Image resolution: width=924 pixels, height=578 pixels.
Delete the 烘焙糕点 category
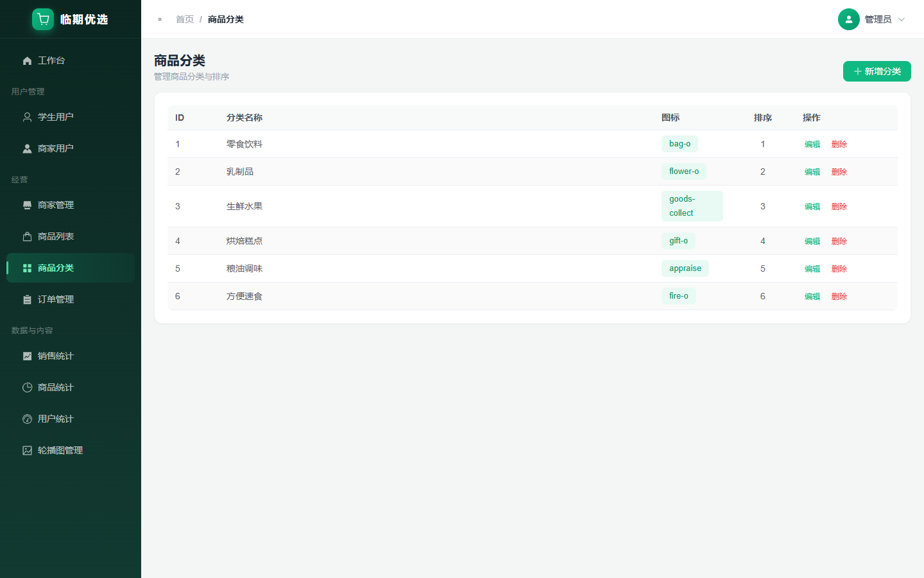tap(839, 241)
